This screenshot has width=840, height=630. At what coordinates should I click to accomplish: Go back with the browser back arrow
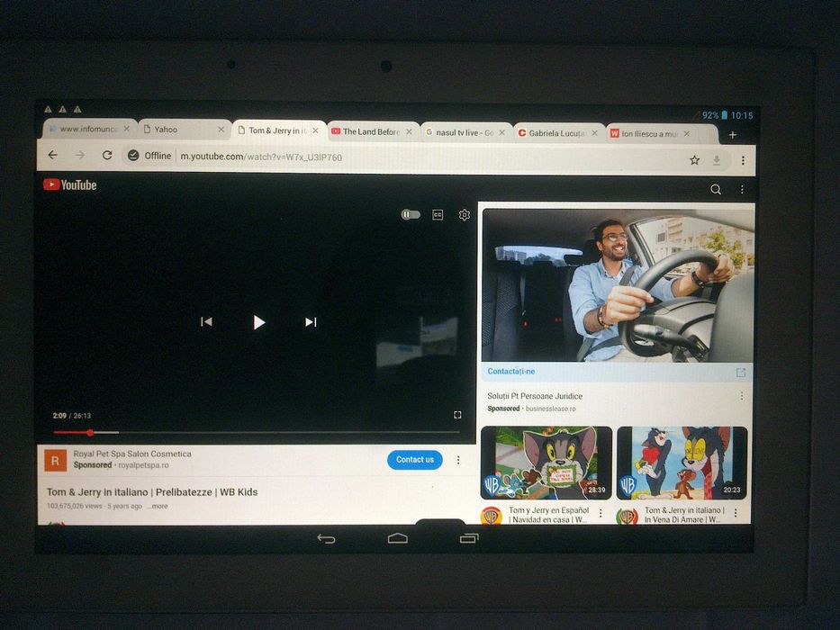pos(52,155)
